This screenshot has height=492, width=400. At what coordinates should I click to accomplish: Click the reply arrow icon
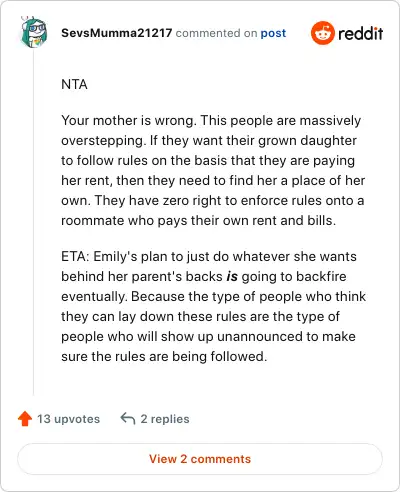(x=128, y=419)
